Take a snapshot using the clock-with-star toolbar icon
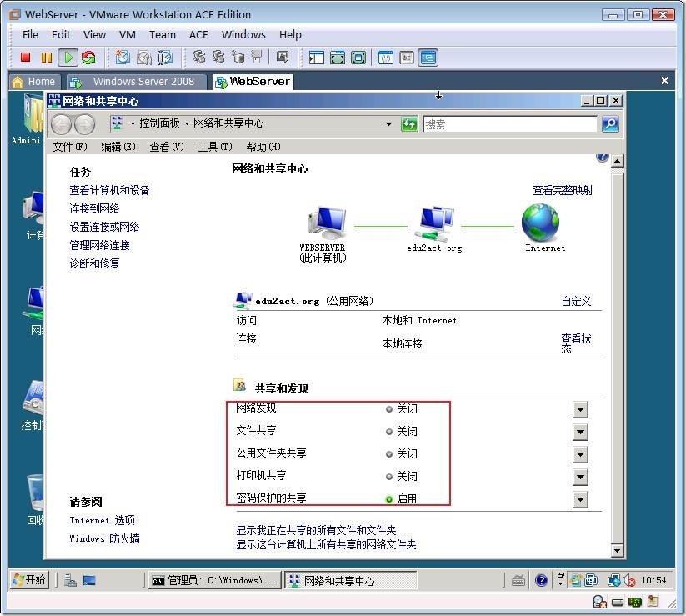The image size is (686, 616). [123, 58]
